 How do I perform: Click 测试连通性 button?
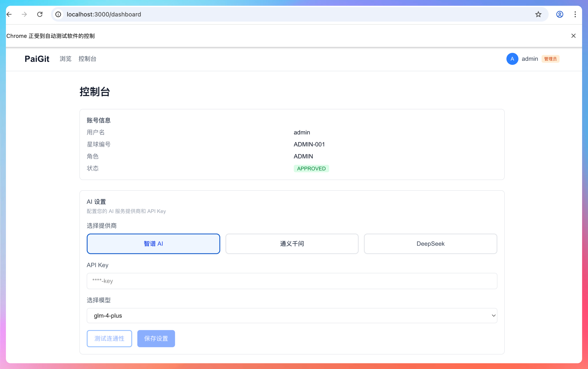click(x=109, y=338)
